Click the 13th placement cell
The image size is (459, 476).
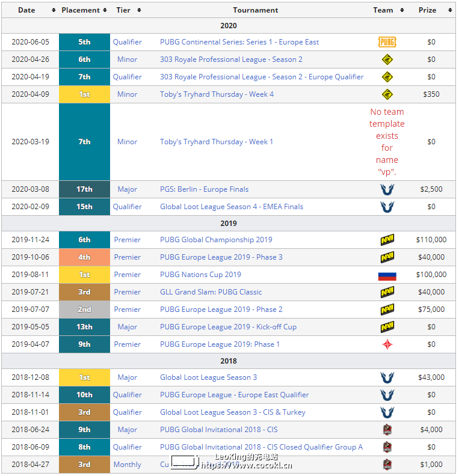(x=84, y=327)
